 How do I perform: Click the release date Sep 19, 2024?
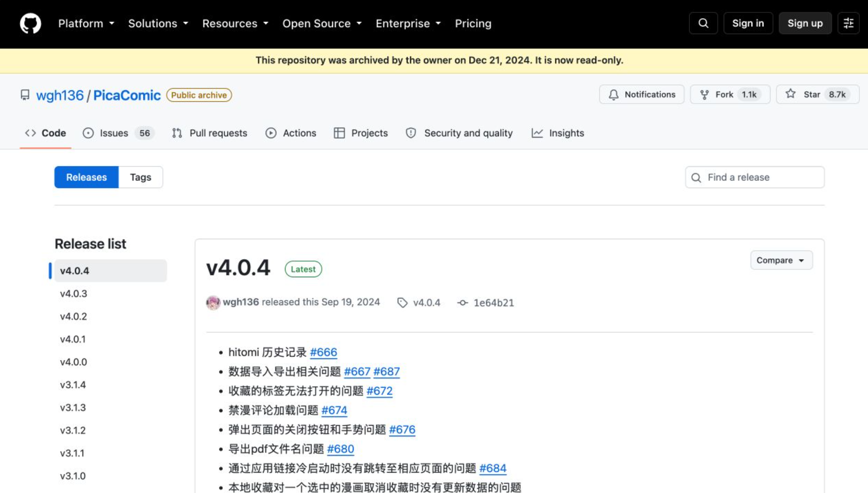(351, 302)
